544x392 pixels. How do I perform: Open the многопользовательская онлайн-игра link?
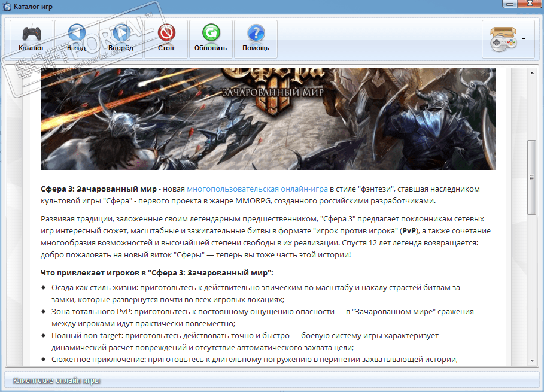pos(257,189)
